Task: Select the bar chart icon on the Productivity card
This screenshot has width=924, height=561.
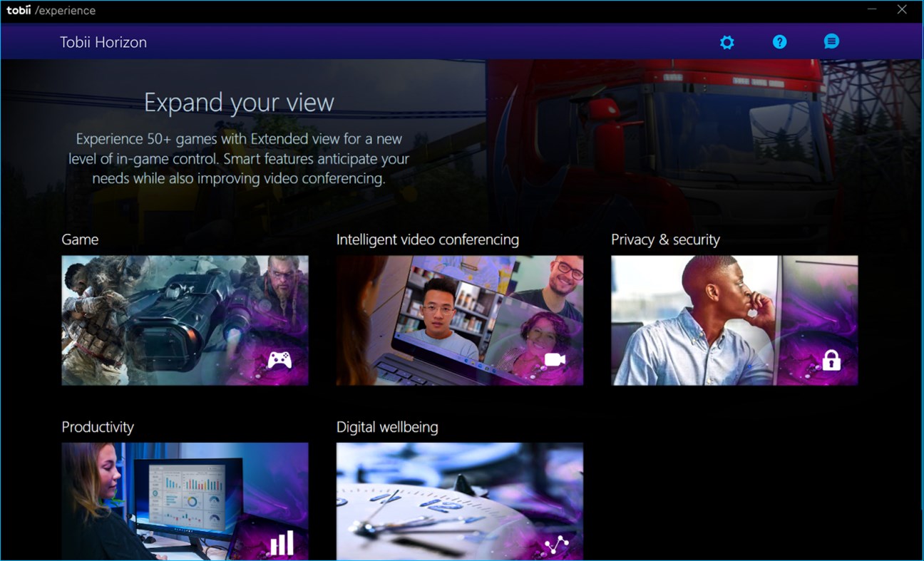Action: coord(280,543)
